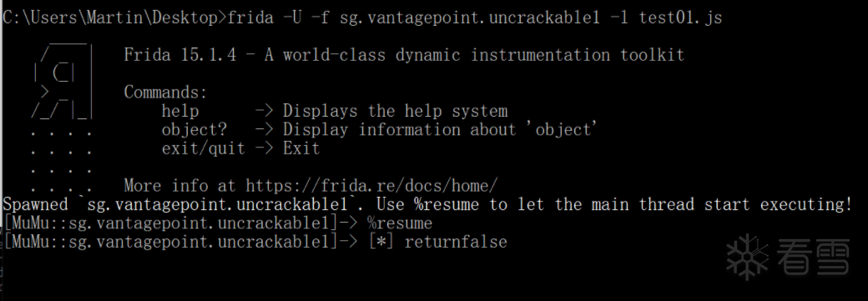Click the https://frida.re/docs/home/ URL

(371, 185)
